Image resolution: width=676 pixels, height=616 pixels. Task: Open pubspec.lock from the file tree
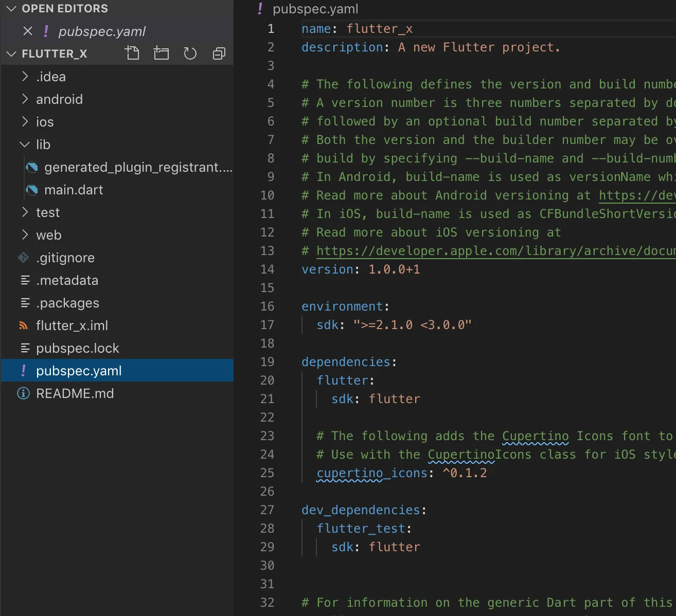tap(77, 348)
